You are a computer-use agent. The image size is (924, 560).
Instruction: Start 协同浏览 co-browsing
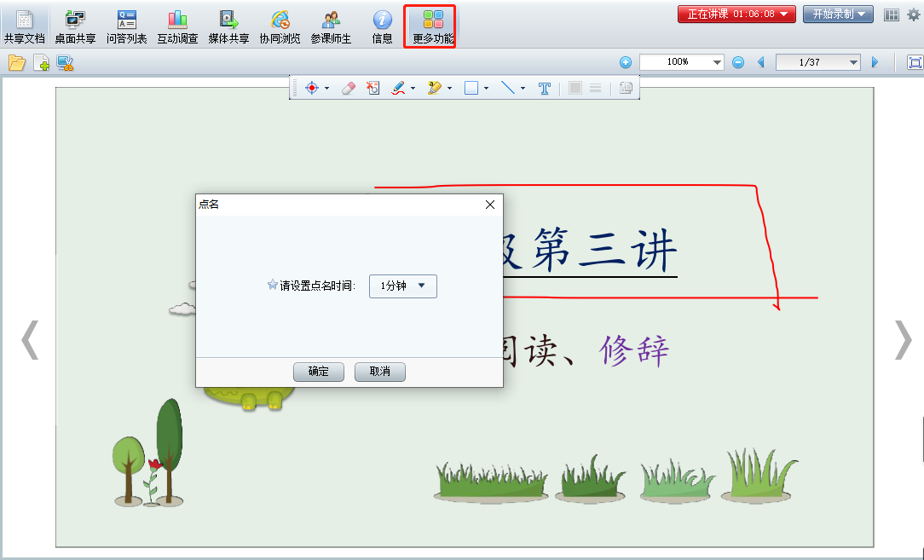tap(280, 26)
